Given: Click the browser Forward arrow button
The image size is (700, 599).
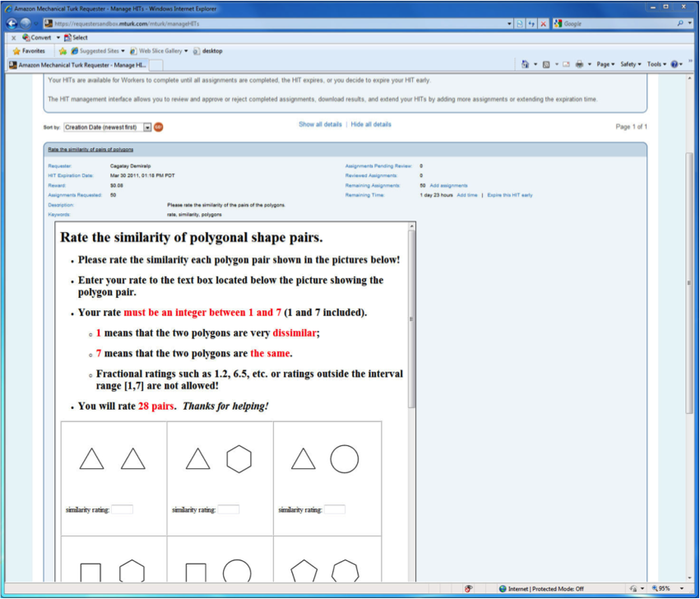Looking at the screenshot, I should 25,24.
